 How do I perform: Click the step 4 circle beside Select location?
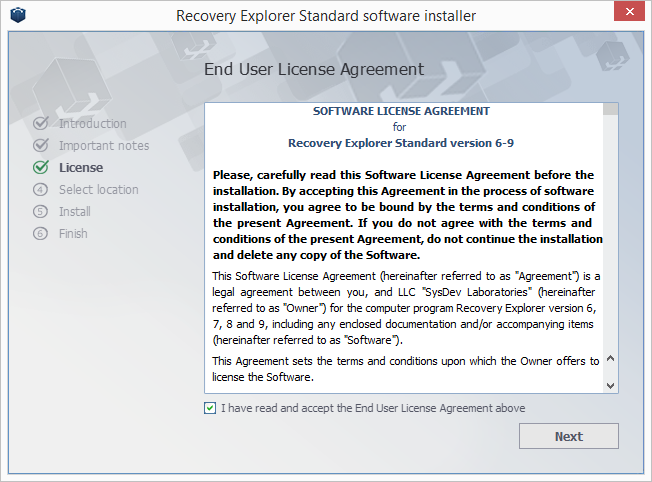tap(41, 190)
